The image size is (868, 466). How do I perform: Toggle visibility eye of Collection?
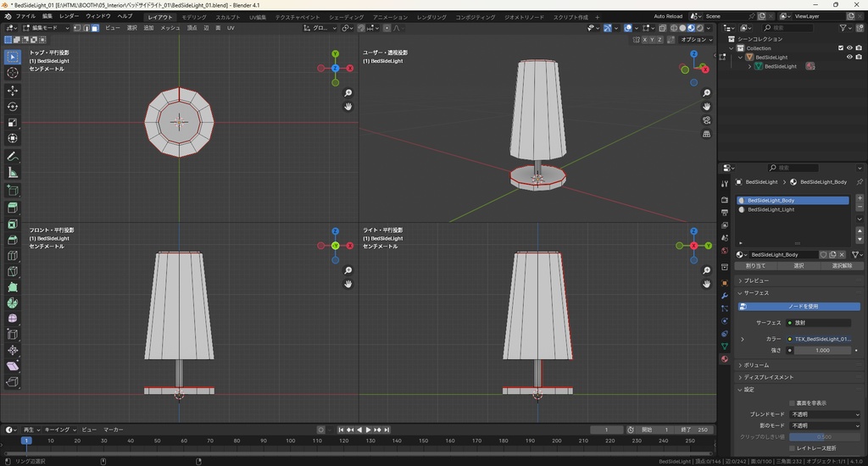coord(849,48)
